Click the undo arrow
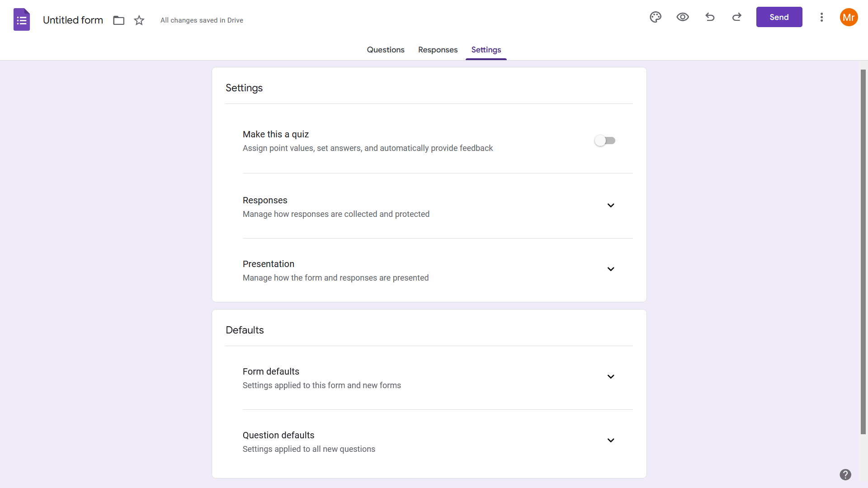 710,17
